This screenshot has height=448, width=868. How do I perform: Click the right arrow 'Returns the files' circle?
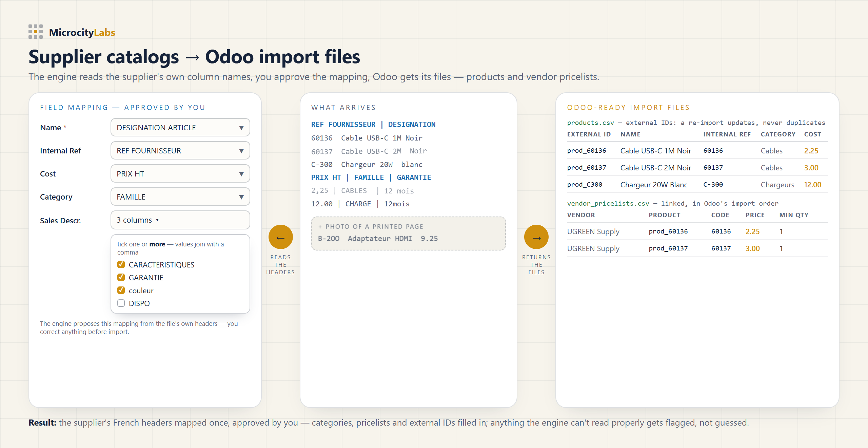coord(536,237)
